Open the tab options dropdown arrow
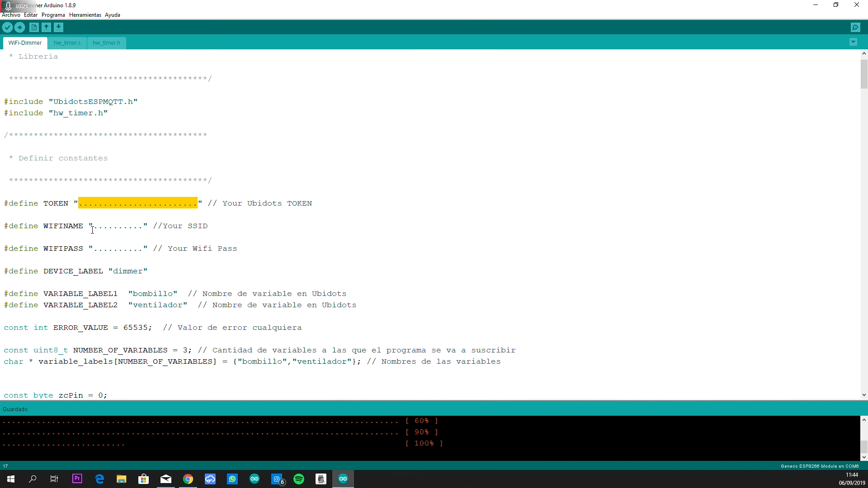The width and height of the screenshot is (868, 488). click(853, 42)
